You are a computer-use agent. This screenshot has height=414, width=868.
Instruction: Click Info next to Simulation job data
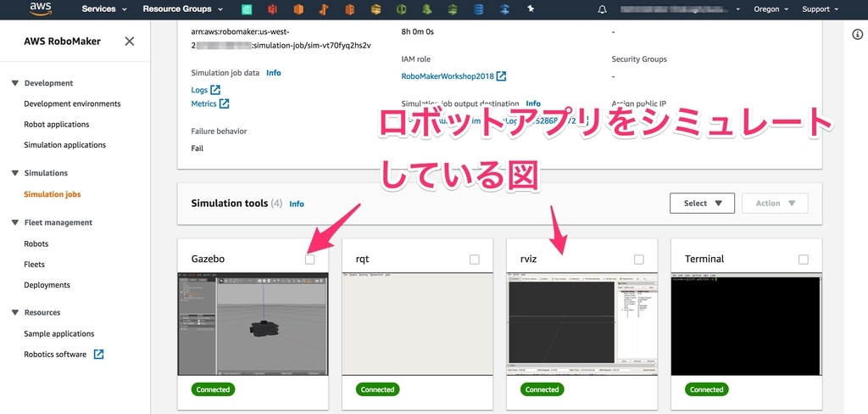[x=274, y=73]
